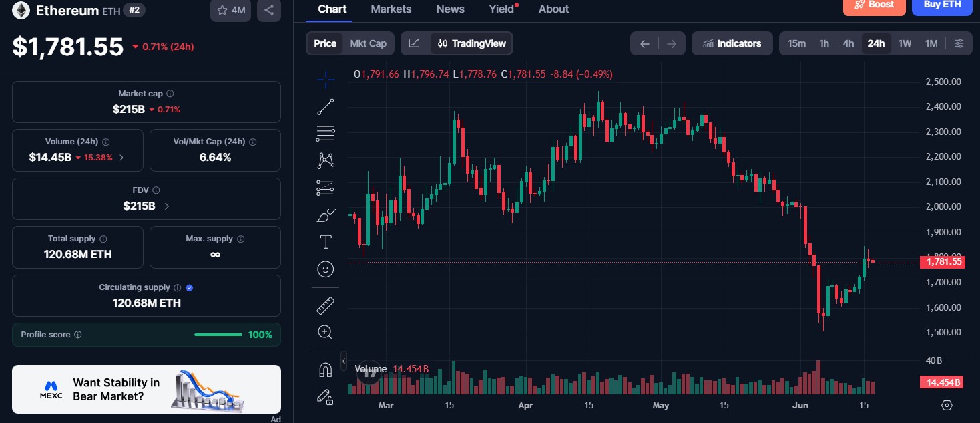Click the MEXC bear market ad banner

click(x=146, y=390)
